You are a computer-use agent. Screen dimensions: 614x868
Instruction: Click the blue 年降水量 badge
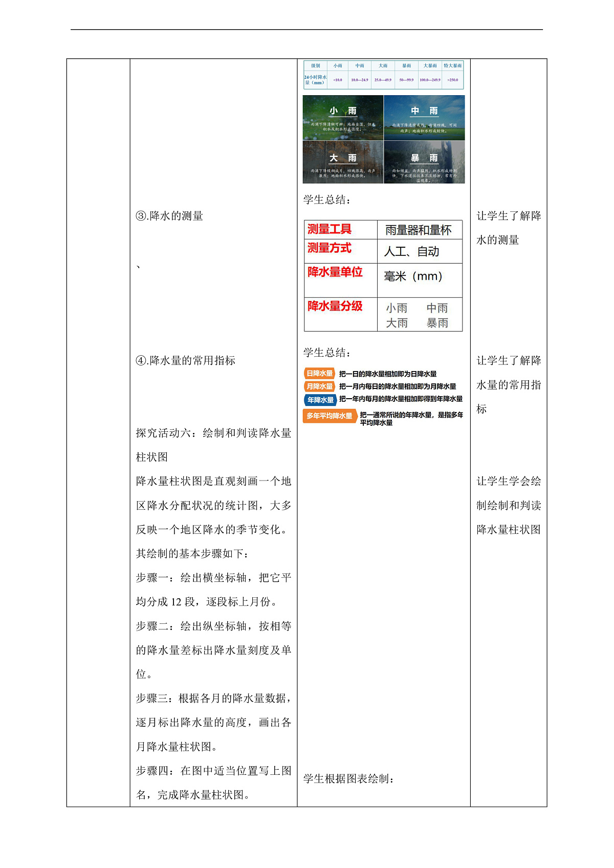pyautogui.click(x=320, y=400)
